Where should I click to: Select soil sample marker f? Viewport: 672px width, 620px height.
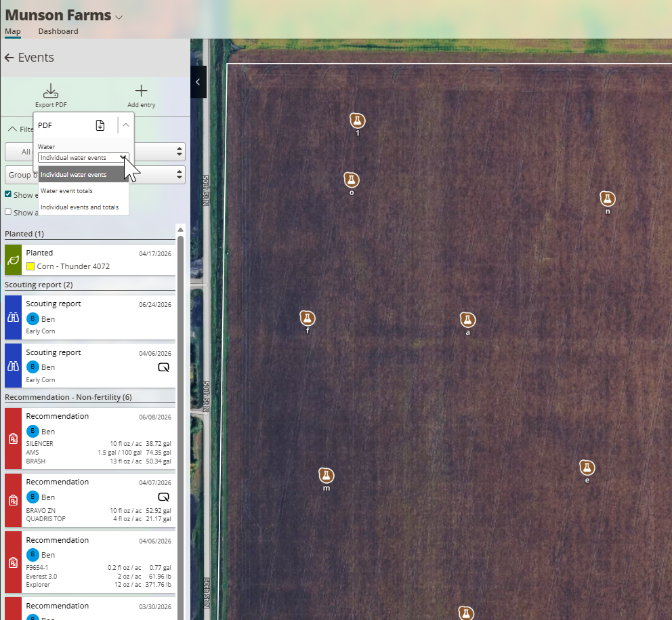click(308, 318)
